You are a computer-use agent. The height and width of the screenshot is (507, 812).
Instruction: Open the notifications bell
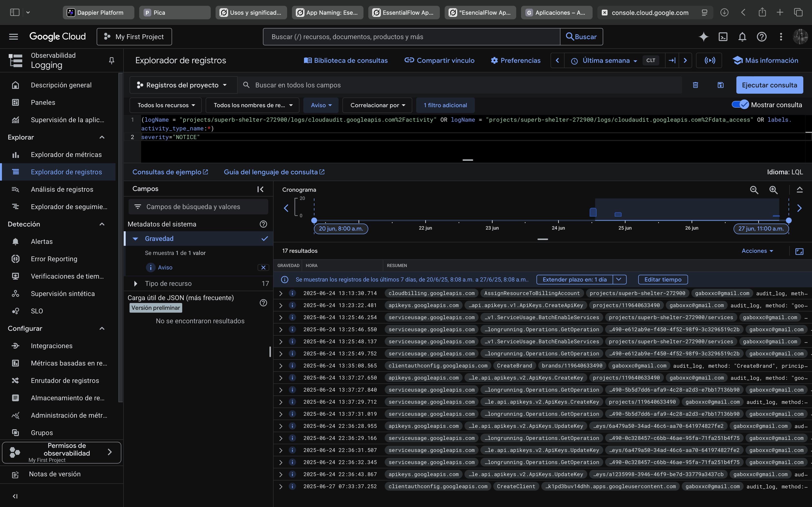[x=742, y=37]
